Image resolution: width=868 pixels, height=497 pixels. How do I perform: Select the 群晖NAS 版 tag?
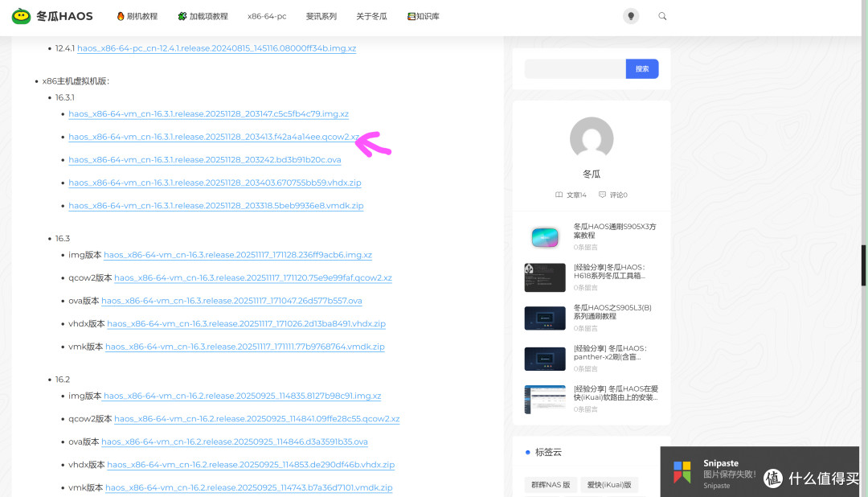[551, 485]
